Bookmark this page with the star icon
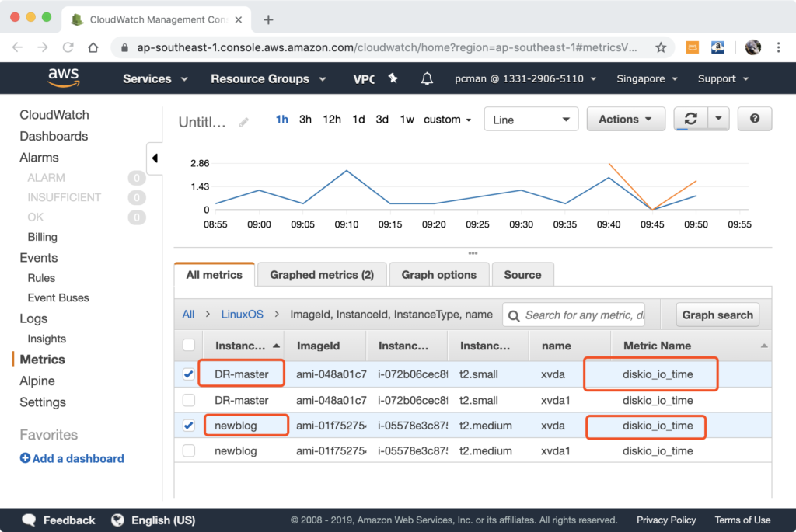Viewport: 796px width, 532px height. (661, 47)
